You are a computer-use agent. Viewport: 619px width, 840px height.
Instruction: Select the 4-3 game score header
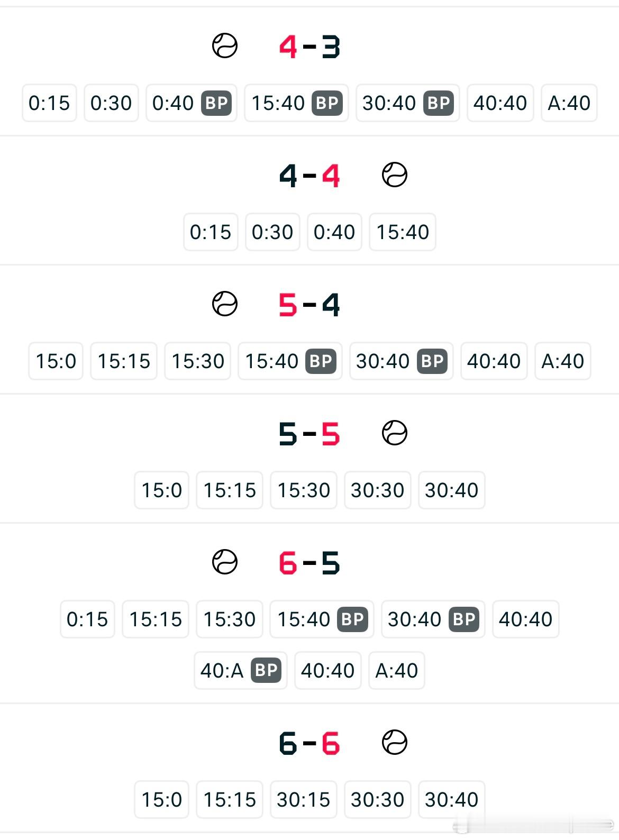pyautogui.click(x=309, y=47)
